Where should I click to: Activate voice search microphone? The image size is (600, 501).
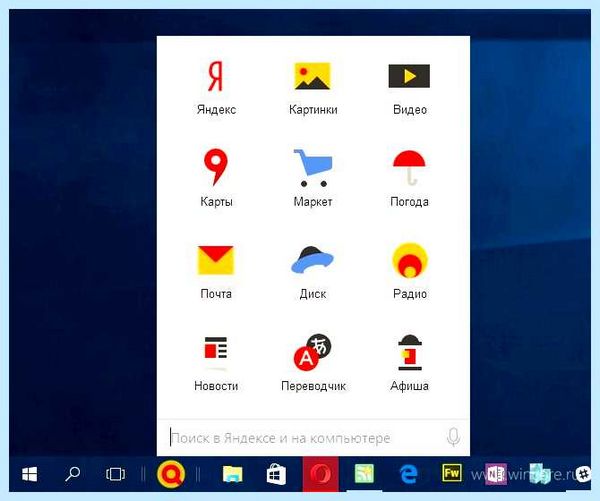pos(453,437)
